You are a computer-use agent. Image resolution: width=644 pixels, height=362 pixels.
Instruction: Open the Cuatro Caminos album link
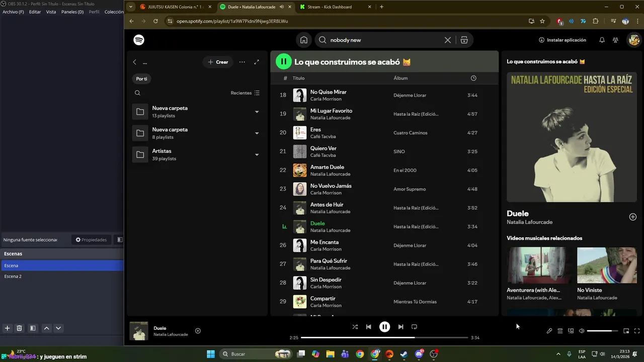coord(410,133)
